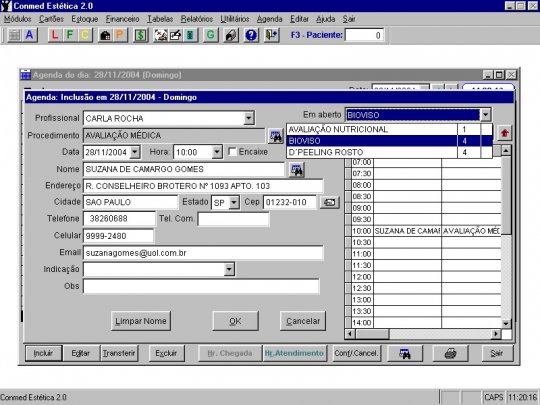Screen dimensions: 540x405
Task: Open the Estoque menu
Action: 85,19
